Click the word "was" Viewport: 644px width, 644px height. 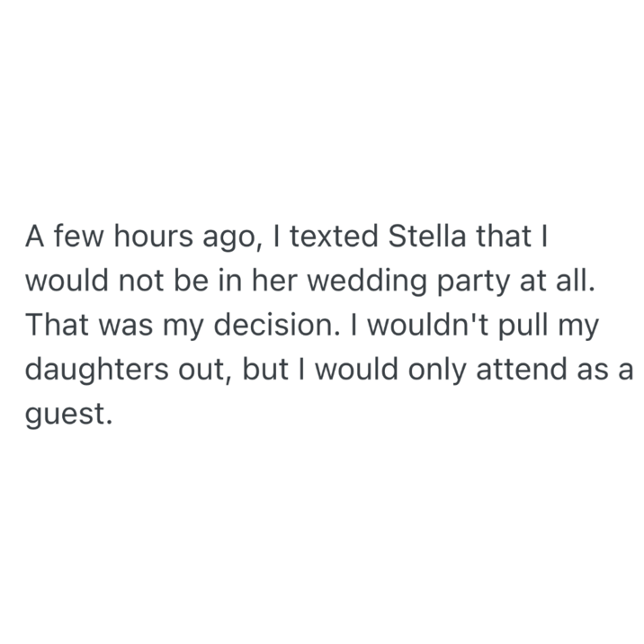click(120, 325)
